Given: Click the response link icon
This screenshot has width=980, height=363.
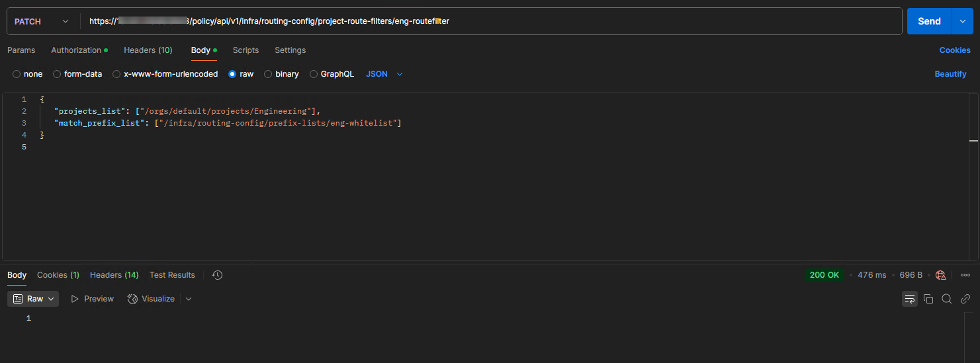Looking at the screenshot, I should 965,299.
